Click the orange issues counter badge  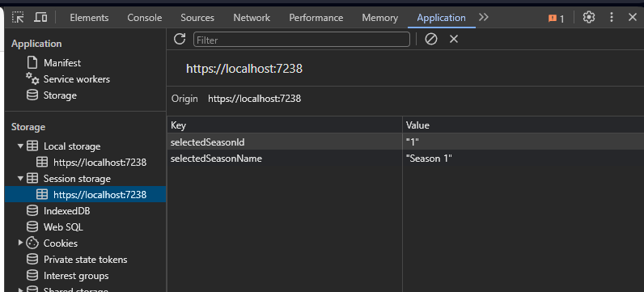pos(557,18)
